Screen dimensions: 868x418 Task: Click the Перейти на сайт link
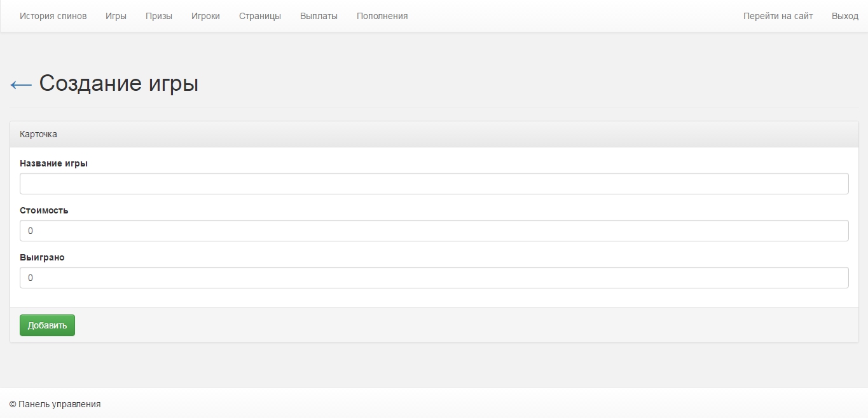pos(778,16)
